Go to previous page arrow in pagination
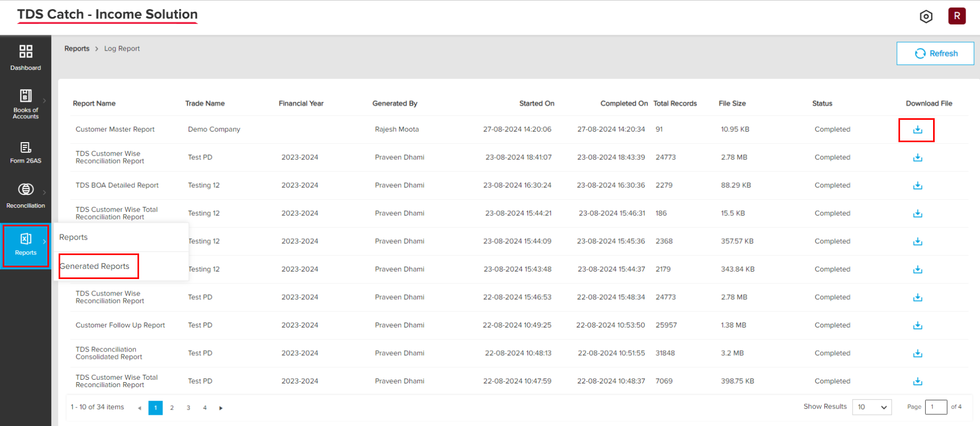This screenshot has width=980, height=426. coord(140,408)
